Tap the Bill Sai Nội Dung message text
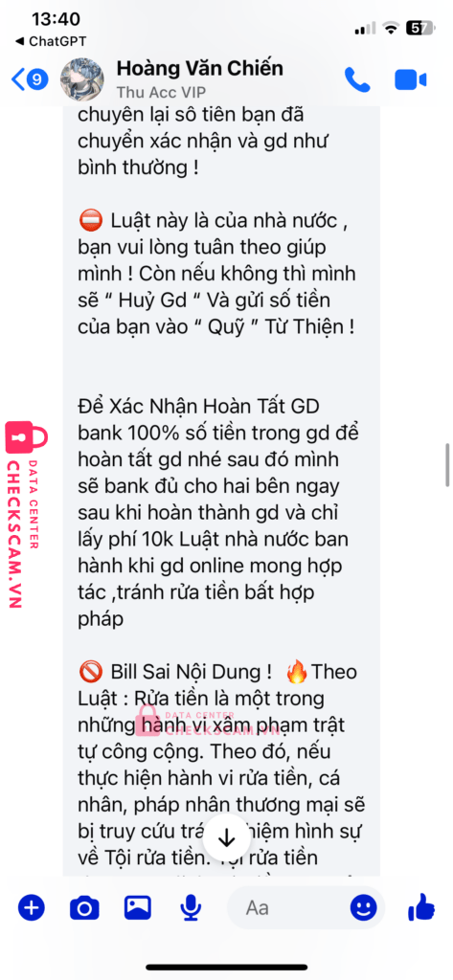Image resolution: width=453 pixels, height=980 pixels. pos(175,671)
